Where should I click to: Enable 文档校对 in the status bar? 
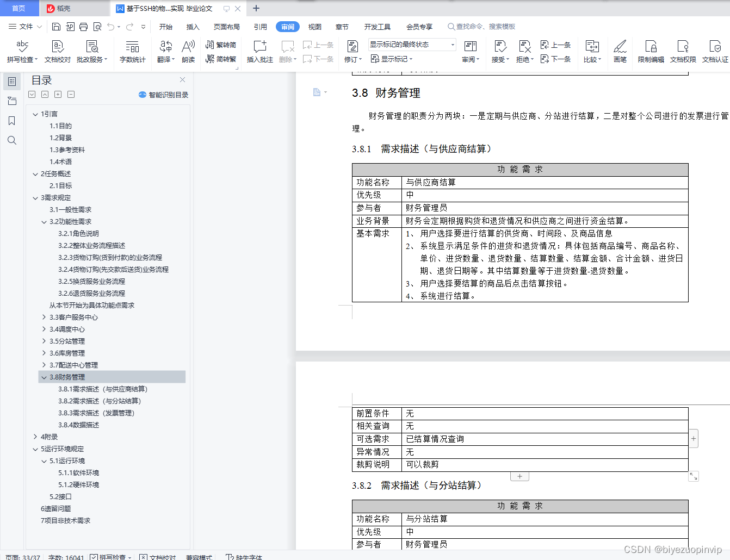pos(160,557)
